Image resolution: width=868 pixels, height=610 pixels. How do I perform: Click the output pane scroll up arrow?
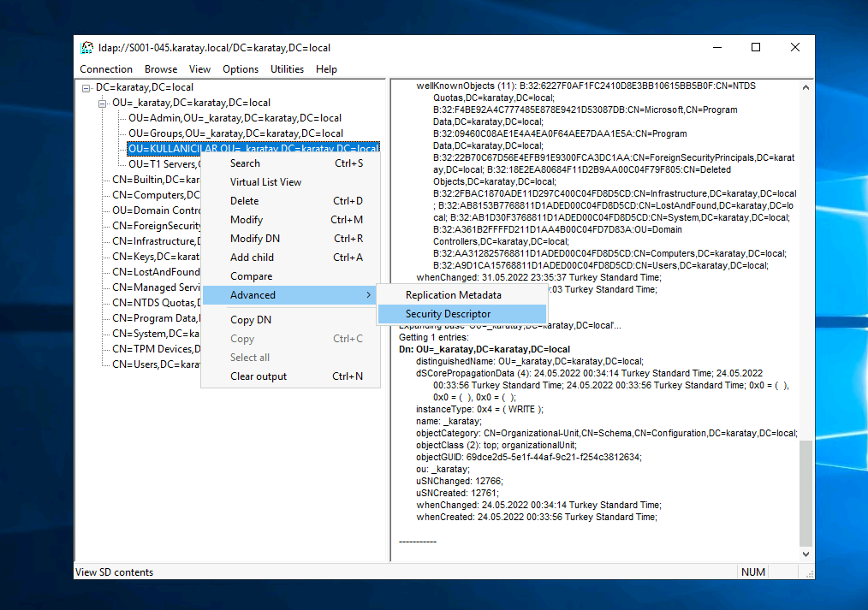806,87
